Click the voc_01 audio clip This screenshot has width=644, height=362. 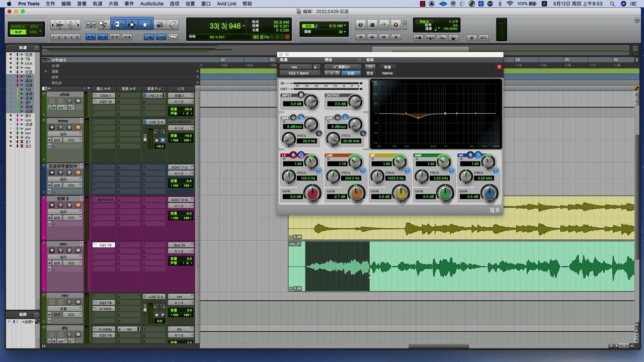pyautogui.click(x=461, y=266)
